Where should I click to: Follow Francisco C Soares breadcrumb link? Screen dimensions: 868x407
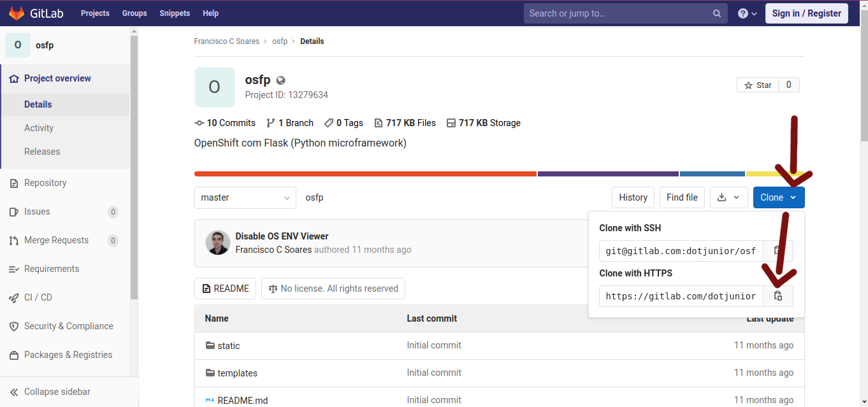227,41
